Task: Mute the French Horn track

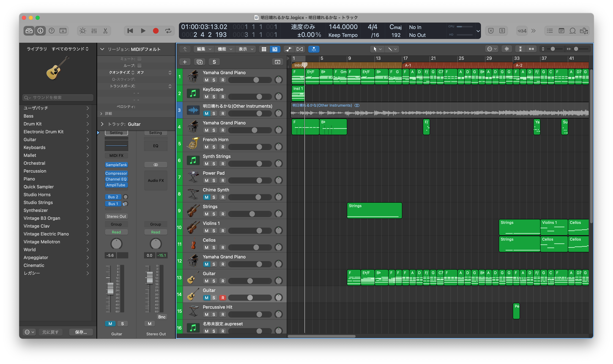Action: point(206,147)
